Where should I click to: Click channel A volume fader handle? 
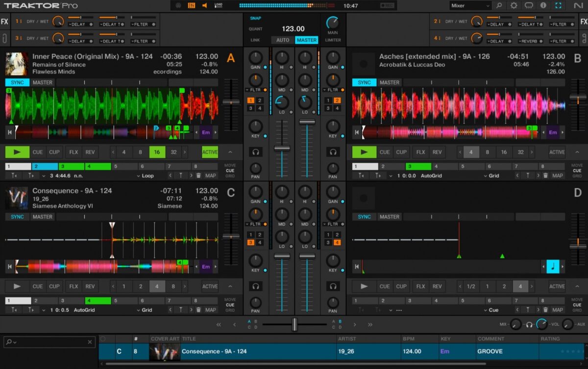point(282,148)
